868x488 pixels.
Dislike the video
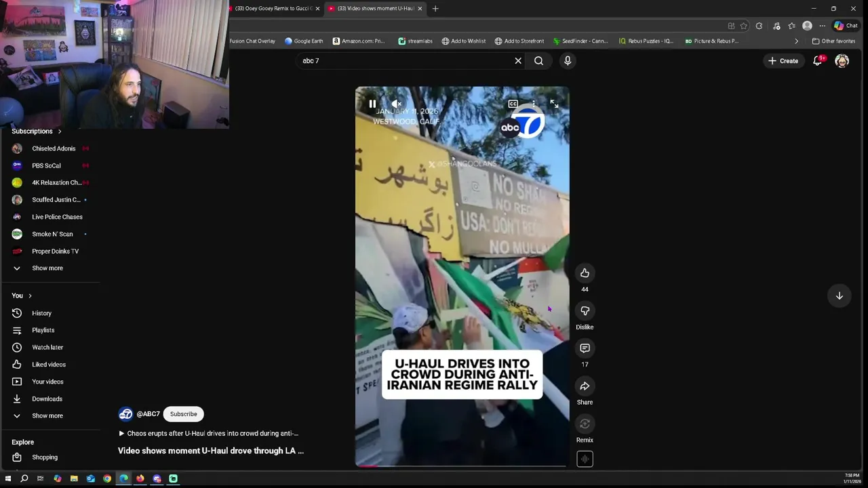click(585, 310)
